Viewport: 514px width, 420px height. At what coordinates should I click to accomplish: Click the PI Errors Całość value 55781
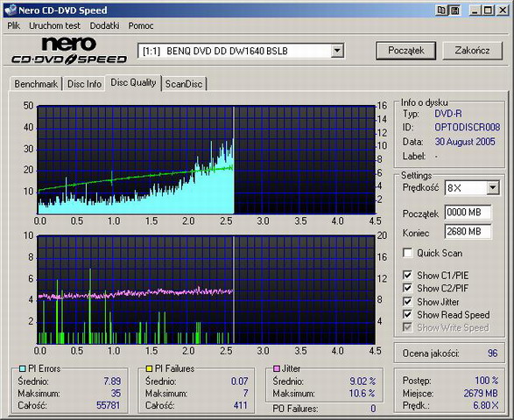[x=109, y=406]
